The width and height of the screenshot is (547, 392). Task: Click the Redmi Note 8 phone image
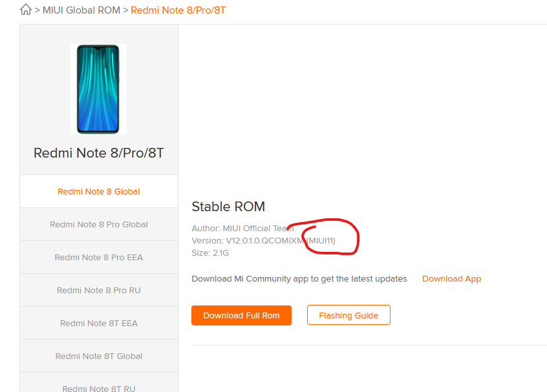pyautogui.click(x=98, y=89)
